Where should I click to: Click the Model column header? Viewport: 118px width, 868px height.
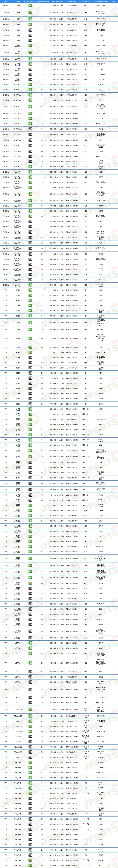[18, 1]
